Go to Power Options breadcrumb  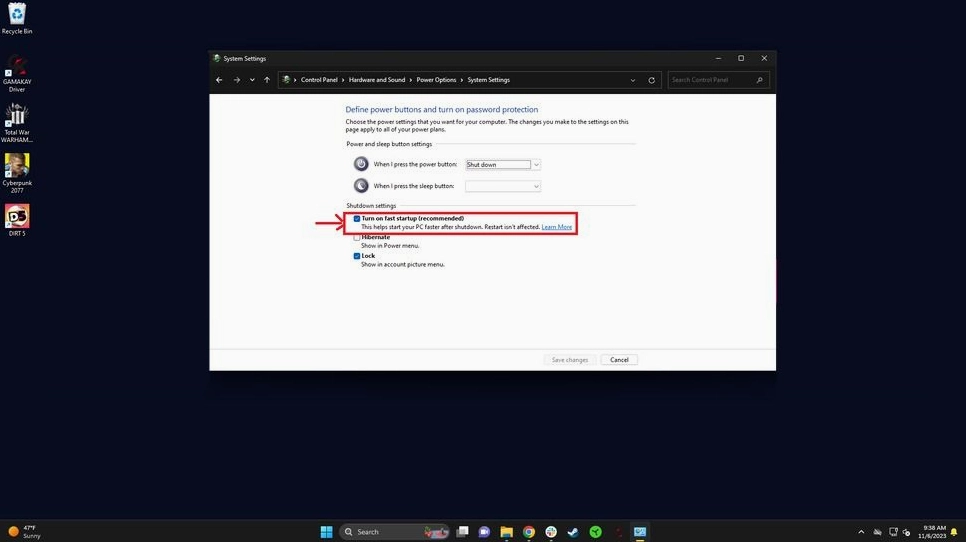pyautogui.click(x=436, y=80)
